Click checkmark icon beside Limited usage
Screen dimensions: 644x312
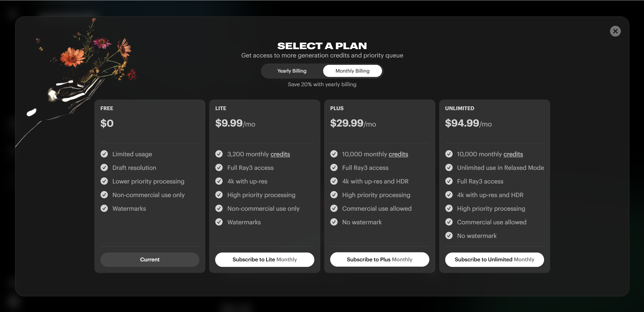[104, 154]
